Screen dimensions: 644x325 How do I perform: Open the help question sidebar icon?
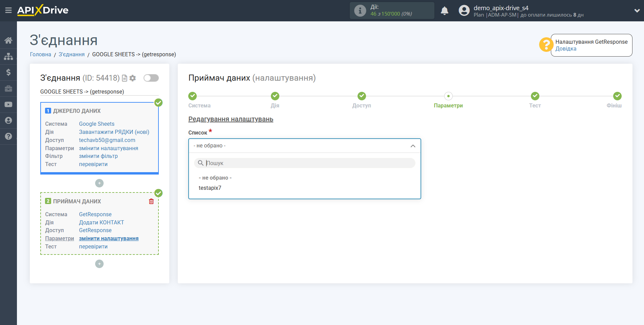pos(8,136)
